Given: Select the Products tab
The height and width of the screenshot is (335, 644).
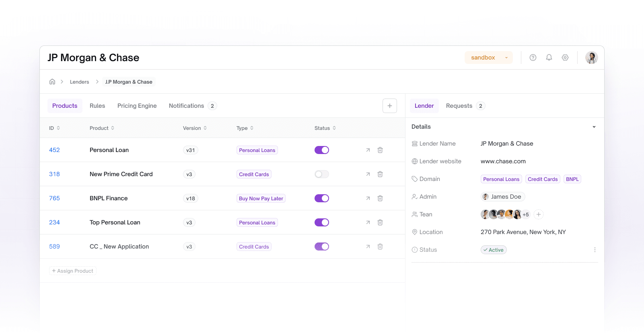Looking at the screenshot, I should click(65, 106).
